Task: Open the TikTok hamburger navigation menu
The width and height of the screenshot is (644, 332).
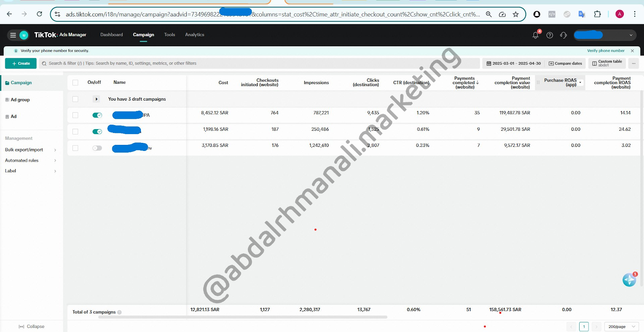Action: pyautogui.click(x=13, y=35)
